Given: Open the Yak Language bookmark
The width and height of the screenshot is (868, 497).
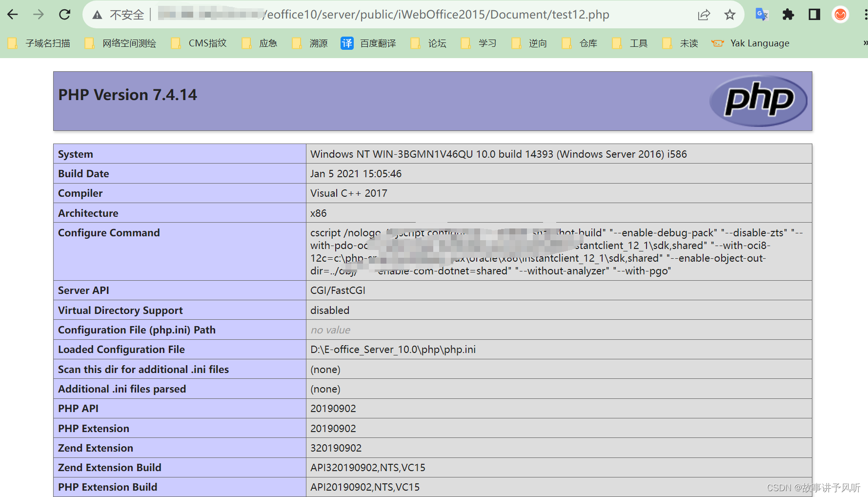Looking at the screenshot, I should tap(750, 43).
